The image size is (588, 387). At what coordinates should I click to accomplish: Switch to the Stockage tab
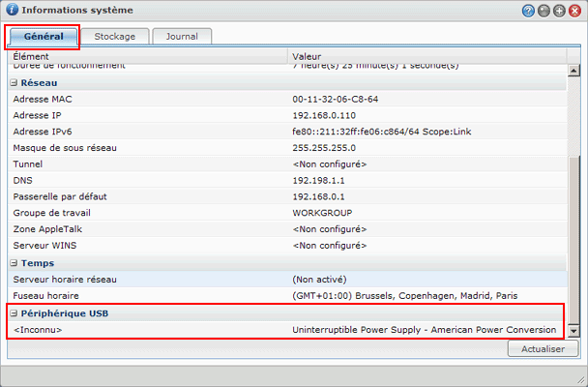coord(115,37)
